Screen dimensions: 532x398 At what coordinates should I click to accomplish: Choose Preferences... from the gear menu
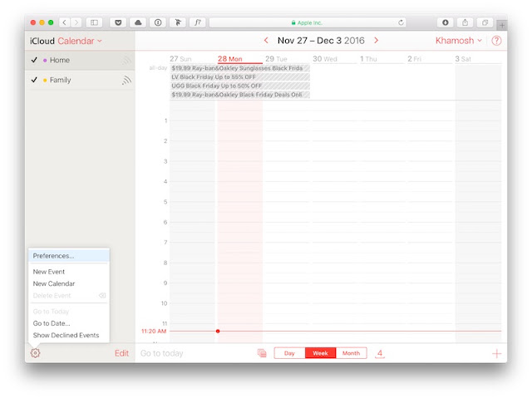pyautogui.click(x=69, y=256)
